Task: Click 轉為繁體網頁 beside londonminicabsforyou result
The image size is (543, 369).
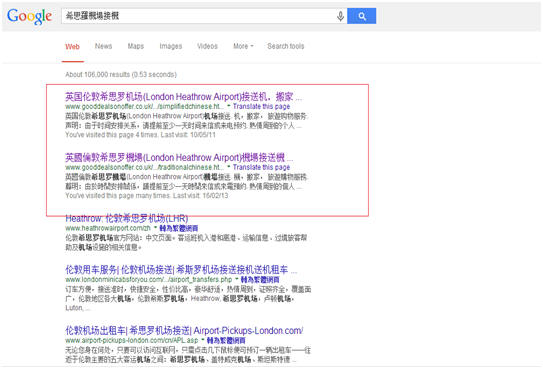Action: pyautogui.click(x=260, y=279)
